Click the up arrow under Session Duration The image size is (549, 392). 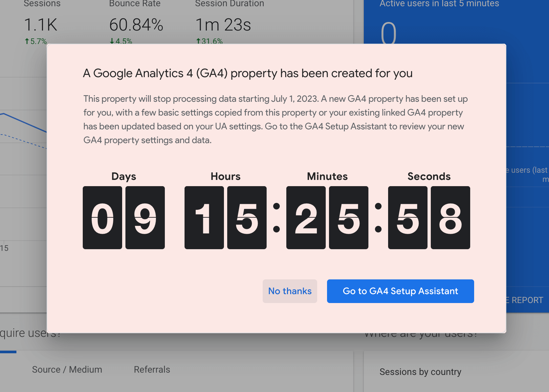tap(198, 41)
